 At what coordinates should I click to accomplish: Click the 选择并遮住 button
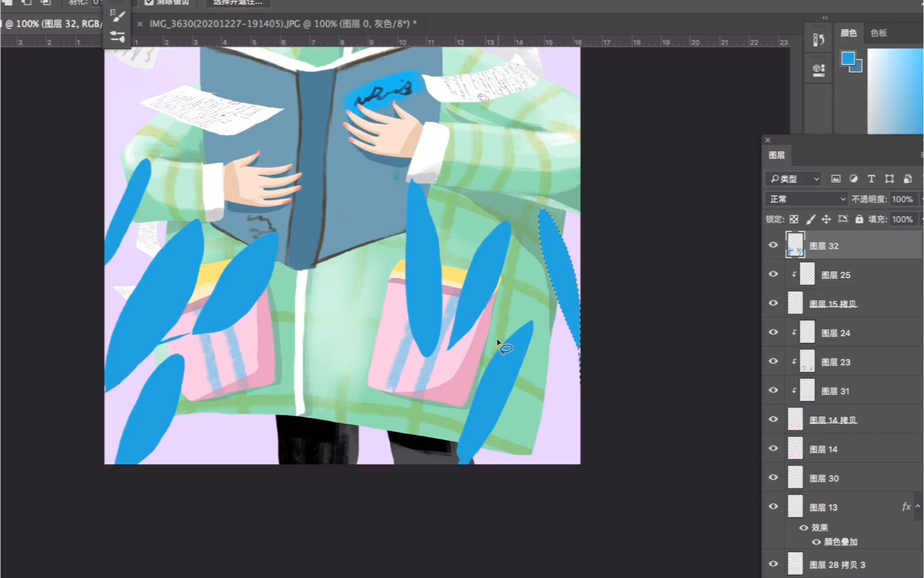(x=237, y=2)
